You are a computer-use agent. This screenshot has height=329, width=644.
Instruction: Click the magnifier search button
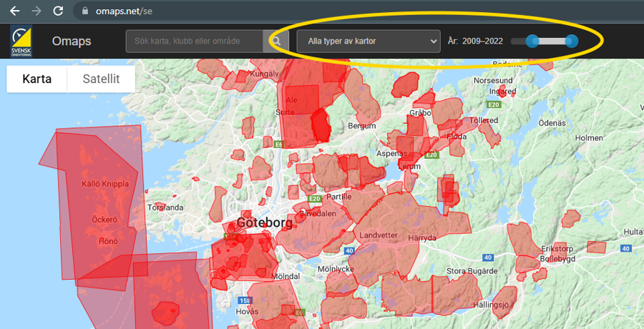coord(276,41)
